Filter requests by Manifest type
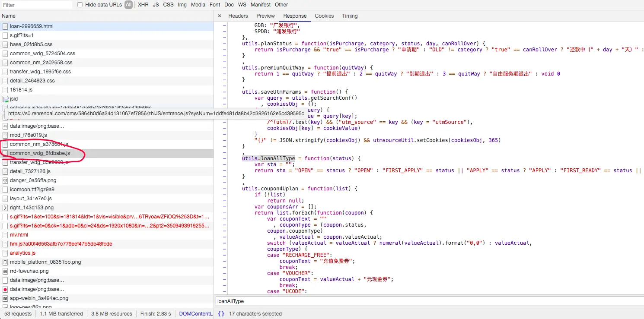The height and width of the screenshot is (319, 644). click(261, 5)
